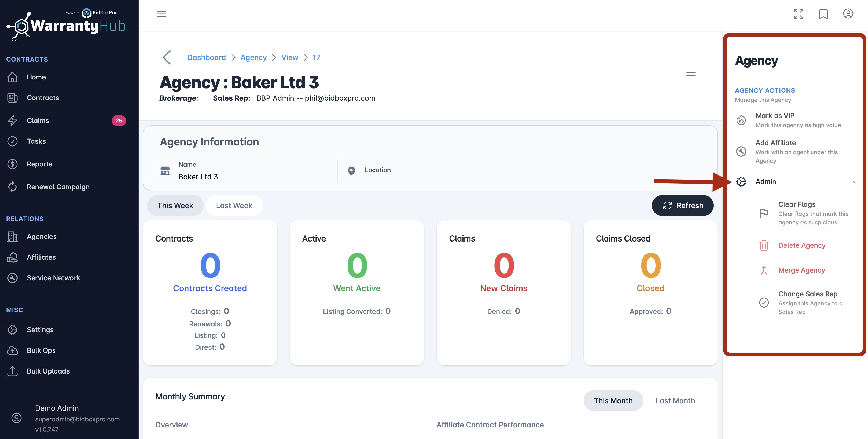
Task: Select Change Sales Rep action
Action: [807, 294]
